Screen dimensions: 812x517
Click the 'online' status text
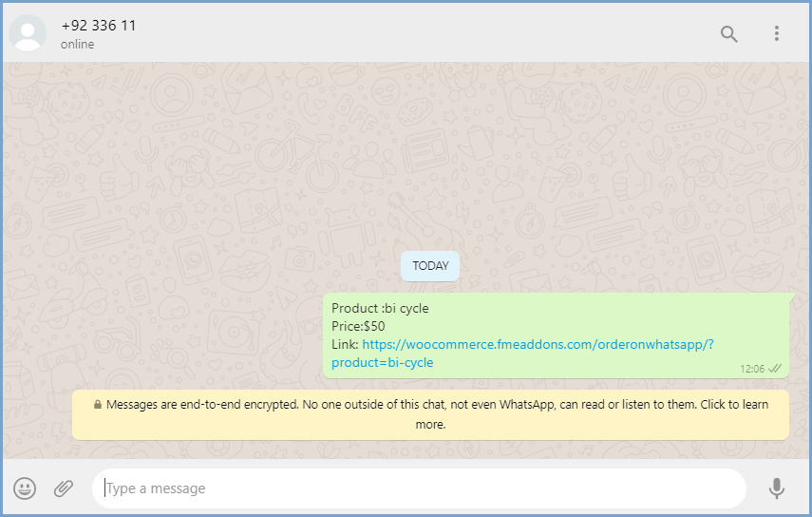point(77,45)
